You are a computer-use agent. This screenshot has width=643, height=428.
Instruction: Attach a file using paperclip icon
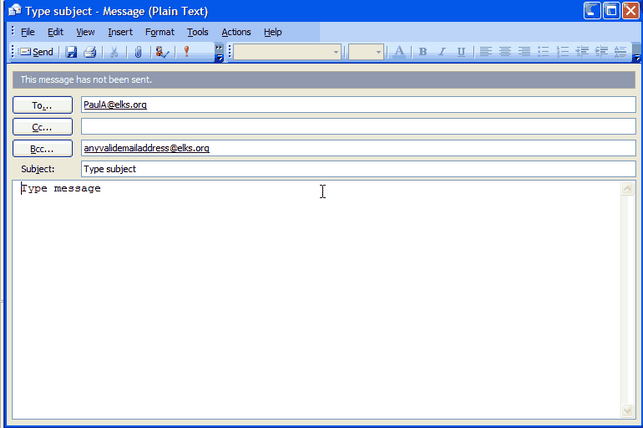(x=138, y=52)
